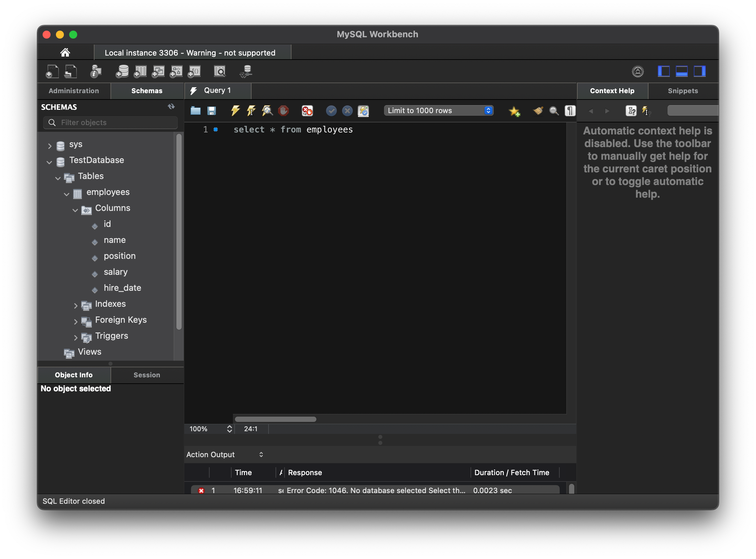Select the hire_date column

click(x=122, y=288)
